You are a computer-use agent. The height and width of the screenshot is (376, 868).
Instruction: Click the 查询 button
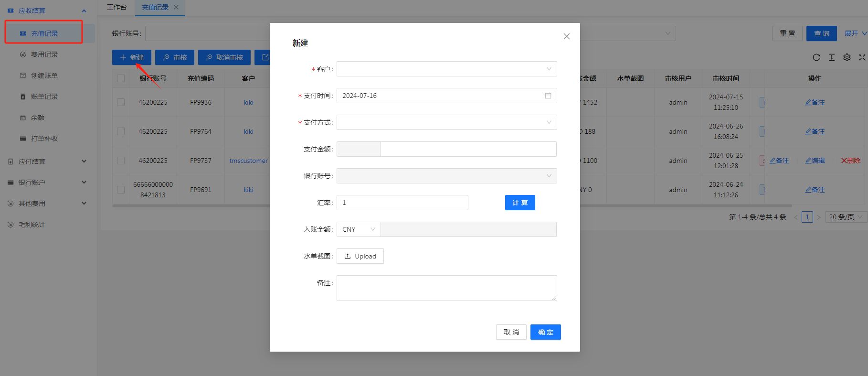click(822, 33)
